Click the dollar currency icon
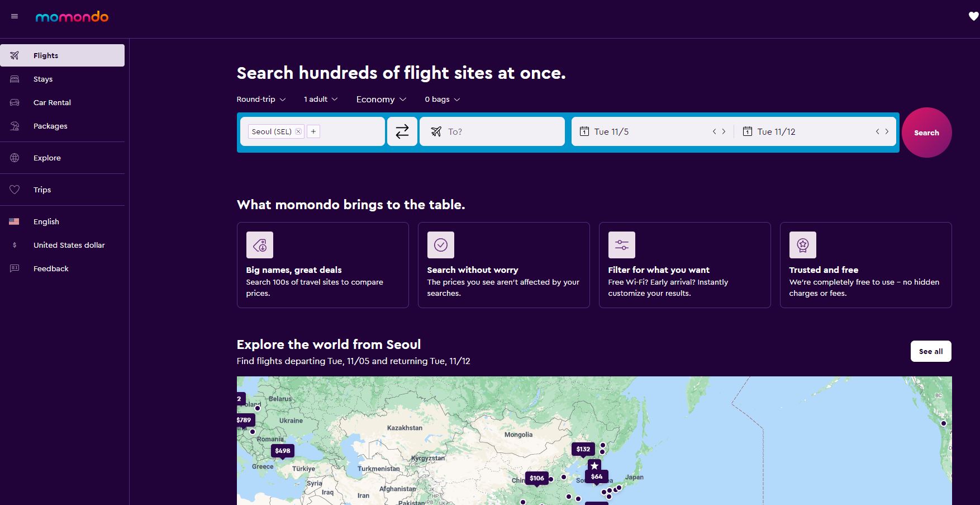This screenshot has width=980, height=505. click(x=15, y=245)
